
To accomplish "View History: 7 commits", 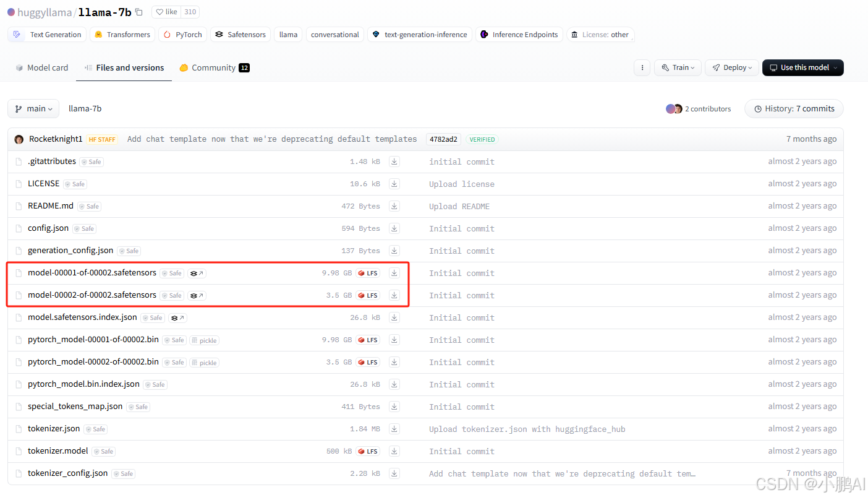I will 794,109.
